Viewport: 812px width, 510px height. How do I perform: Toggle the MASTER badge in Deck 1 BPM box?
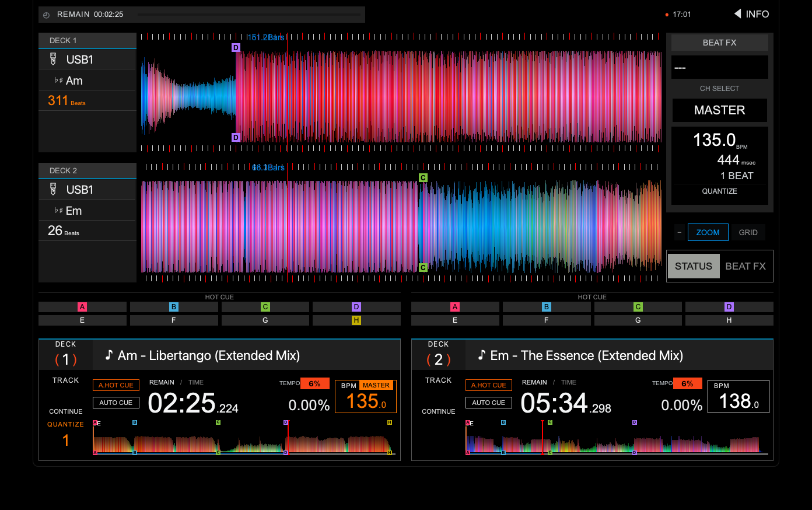(376, 385)
